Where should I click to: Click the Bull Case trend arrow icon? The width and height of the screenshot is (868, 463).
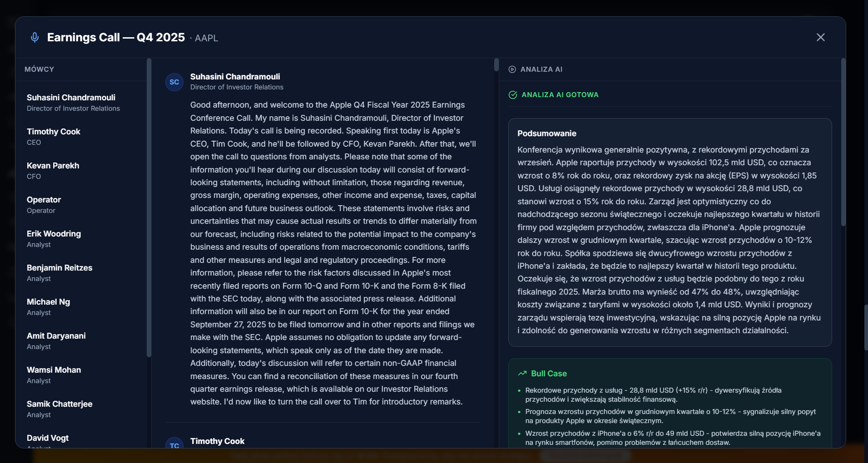(x=522, y=374)
